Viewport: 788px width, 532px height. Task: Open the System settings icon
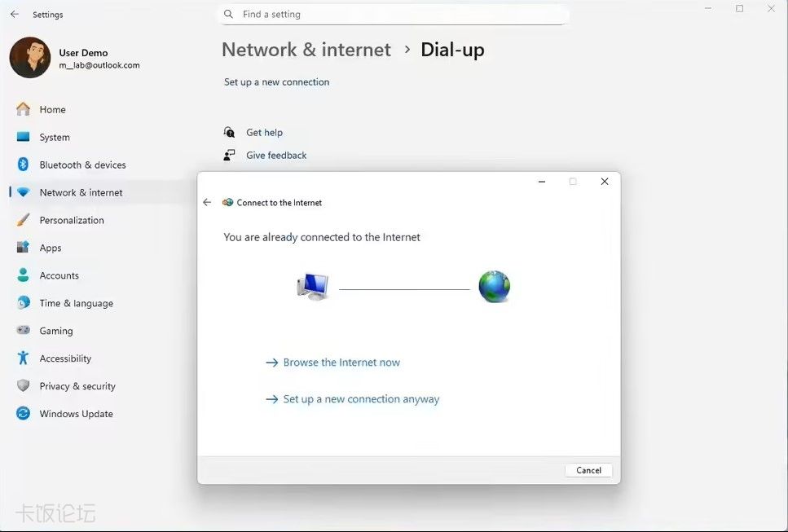23,137
